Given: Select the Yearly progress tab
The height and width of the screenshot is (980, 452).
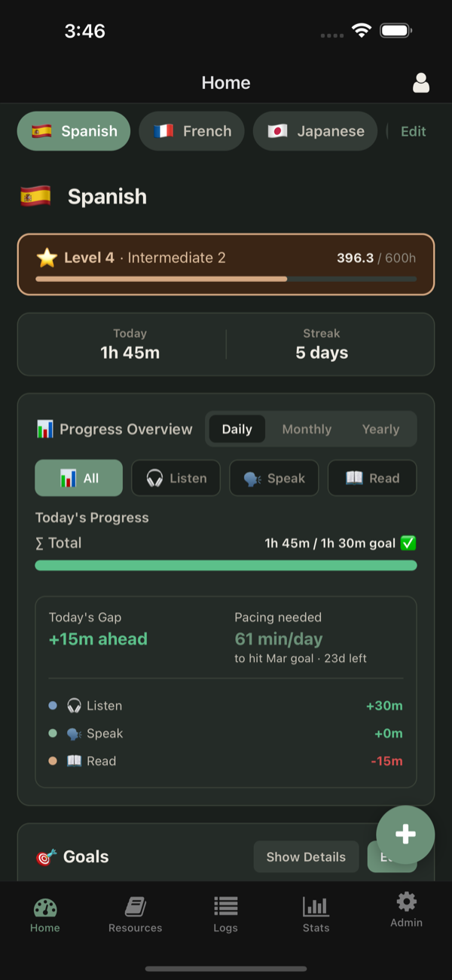Looking at the screenshot, I should tap(380, 429).
